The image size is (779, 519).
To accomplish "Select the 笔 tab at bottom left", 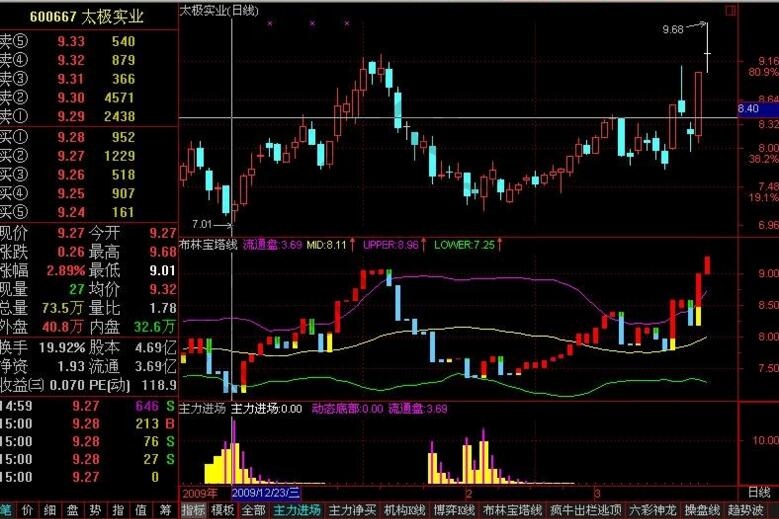I will point(8,510).
